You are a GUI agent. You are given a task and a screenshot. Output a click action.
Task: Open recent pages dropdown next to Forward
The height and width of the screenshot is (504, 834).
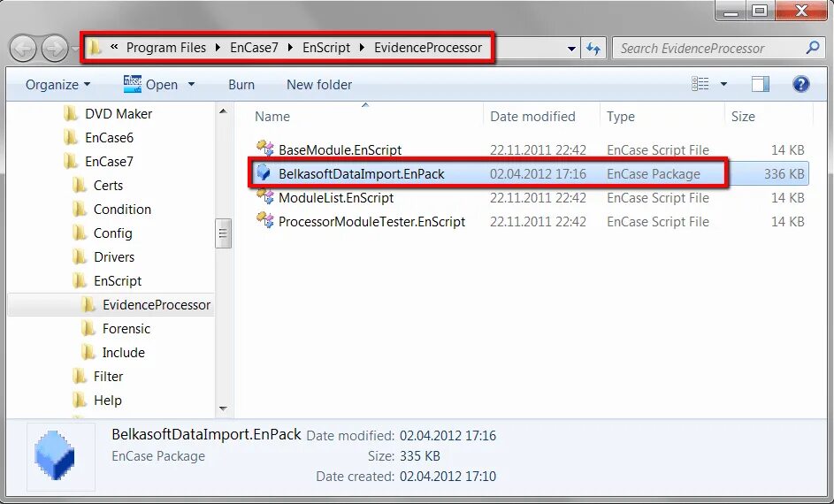[x=75, y=49]
